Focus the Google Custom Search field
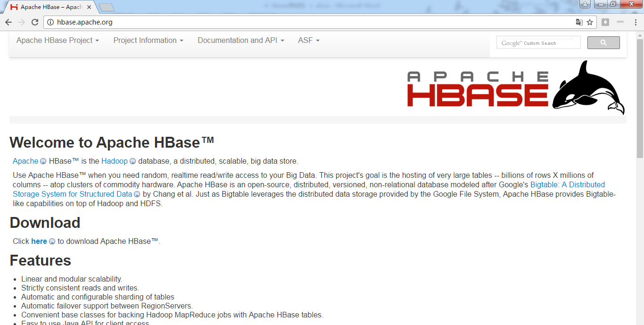 pos(538,43)
